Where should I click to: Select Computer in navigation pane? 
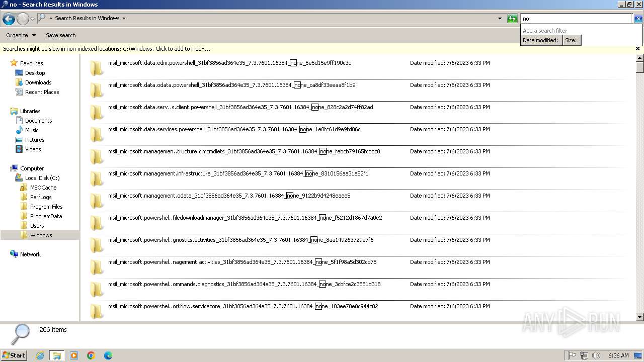pyautogui.click(x=32, y=168)
